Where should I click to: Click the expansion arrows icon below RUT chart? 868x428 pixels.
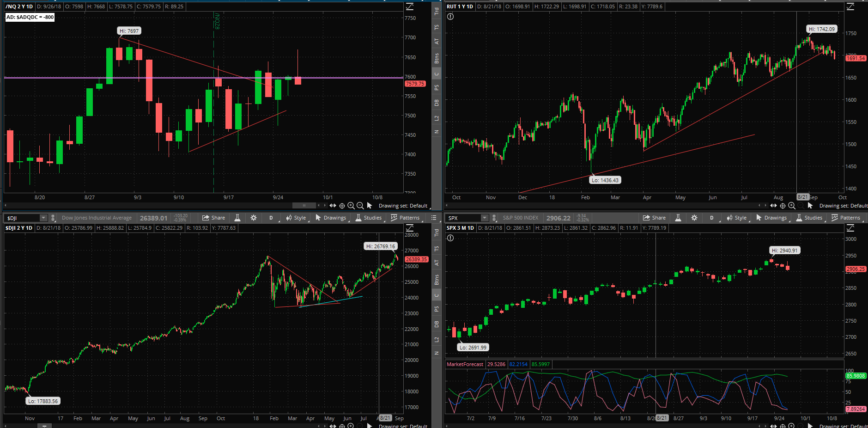[773, 206]
